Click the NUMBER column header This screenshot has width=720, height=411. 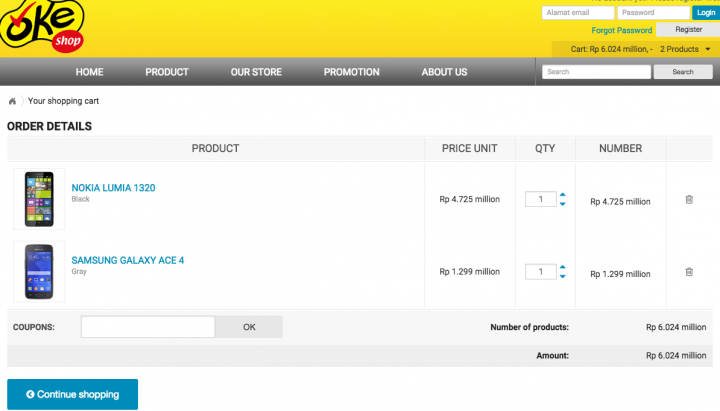point(620,148)
